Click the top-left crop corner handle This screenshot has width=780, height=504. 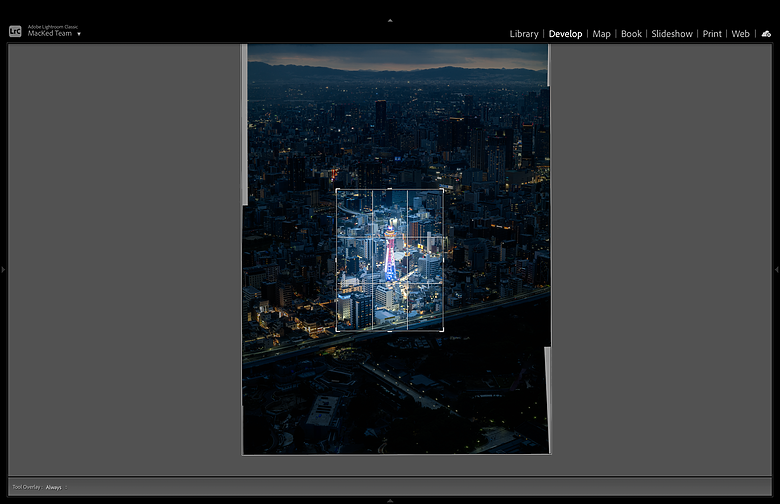337,190
